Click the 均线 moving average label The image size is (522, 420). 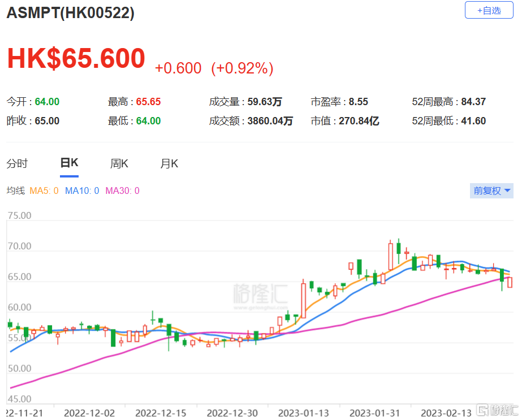coord(16,190)
